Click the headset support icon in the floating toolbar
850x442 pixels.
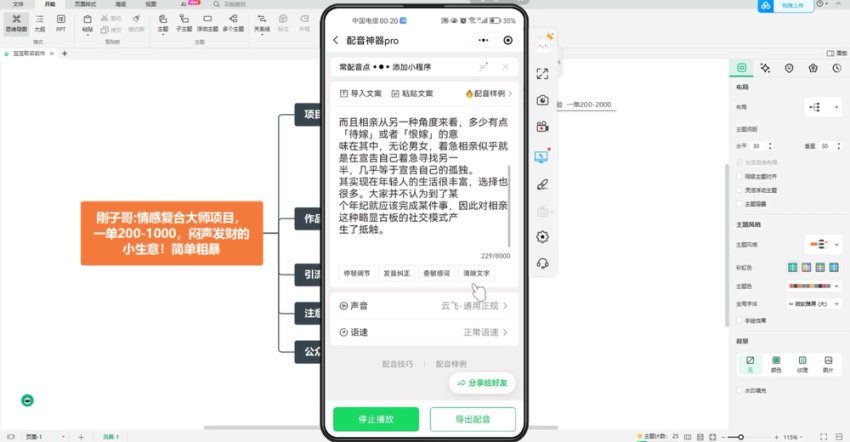(542, 263)
